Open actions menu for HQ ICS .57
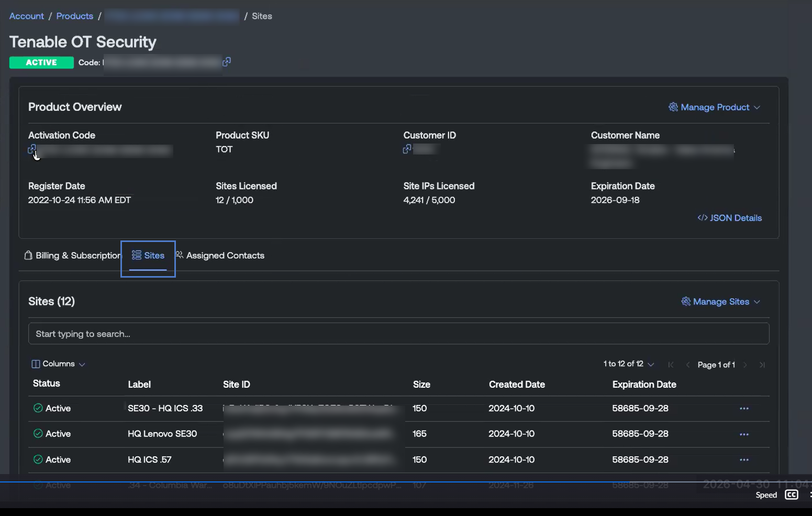The height and width of the screenshot is (516, 812). [x=744, y=460]
